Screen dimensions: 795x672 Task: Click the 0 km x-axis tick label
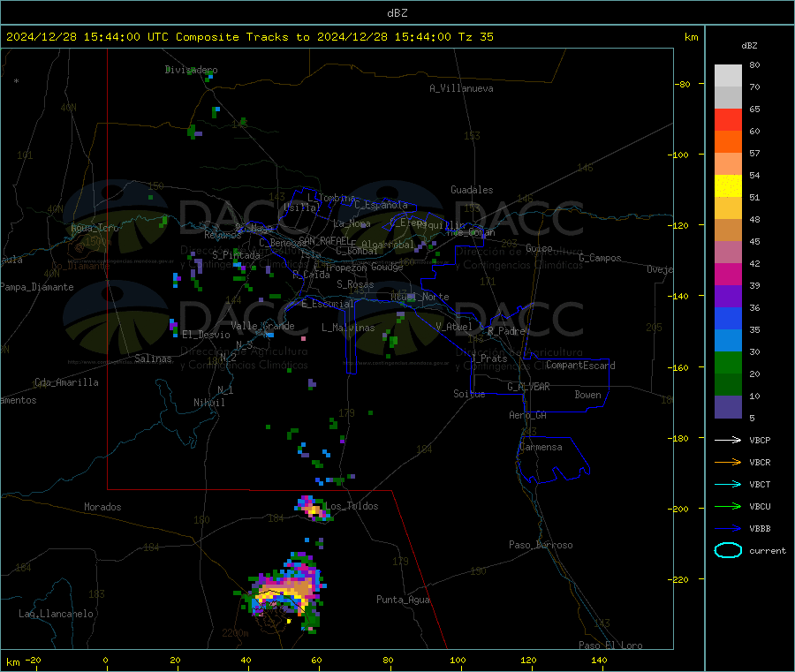pos(105,660)
